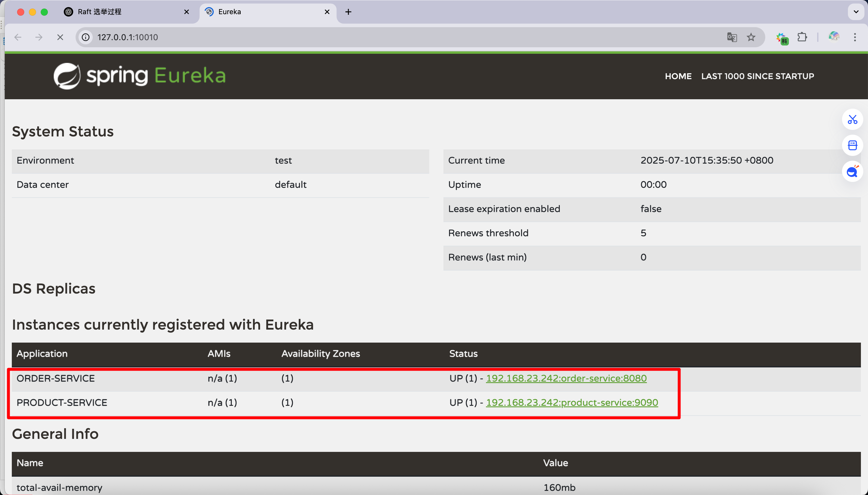Click the AMIs column header
This screenshot has height=495, width=868.
pyautogui.click(x=219, y=354)
